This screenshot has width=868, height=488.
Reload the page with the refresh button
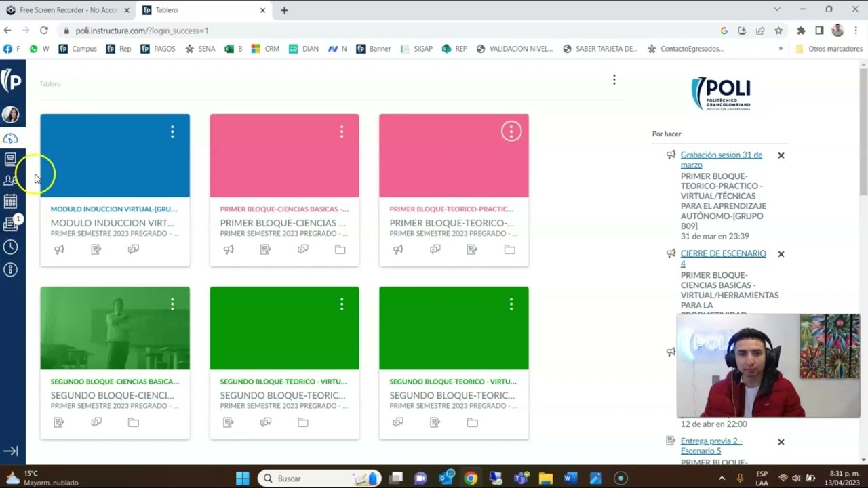(x=43, y=30)
